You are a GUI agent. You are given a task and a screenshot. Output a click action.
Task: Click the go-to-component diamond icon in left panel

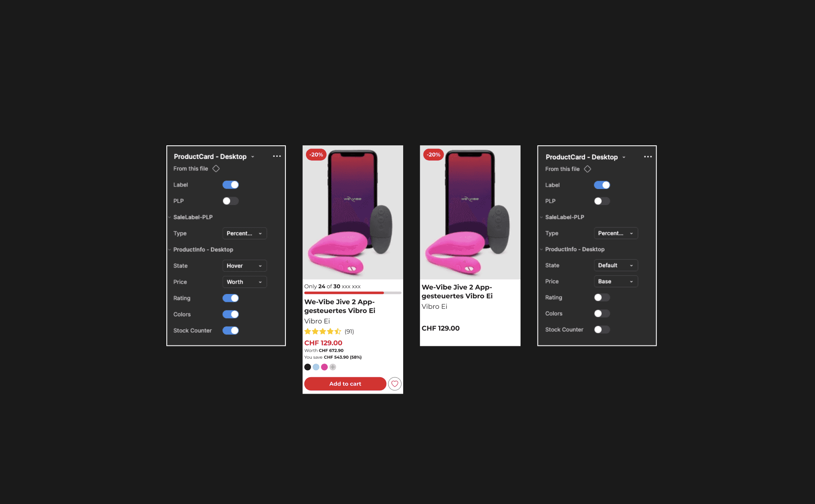[x=216, y=169]
